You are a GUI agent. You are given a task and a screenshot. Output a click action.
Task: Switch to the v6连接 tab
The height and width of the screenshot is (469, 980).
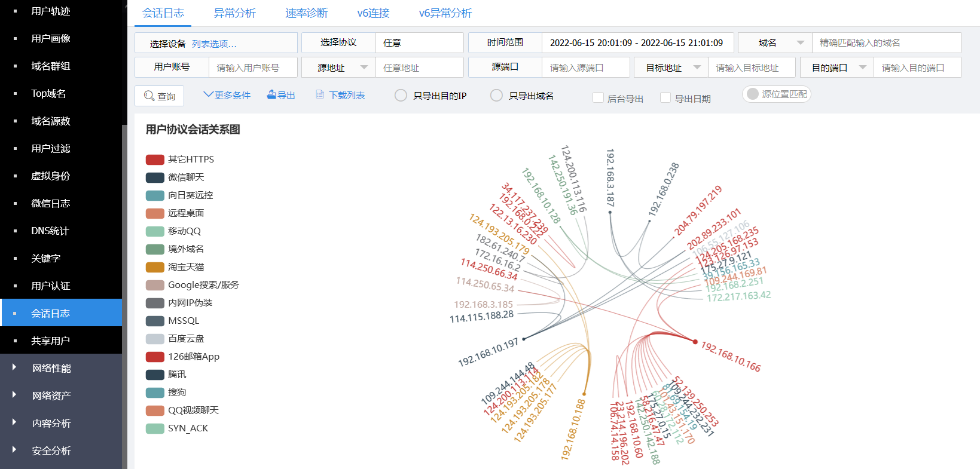point(373,13)
